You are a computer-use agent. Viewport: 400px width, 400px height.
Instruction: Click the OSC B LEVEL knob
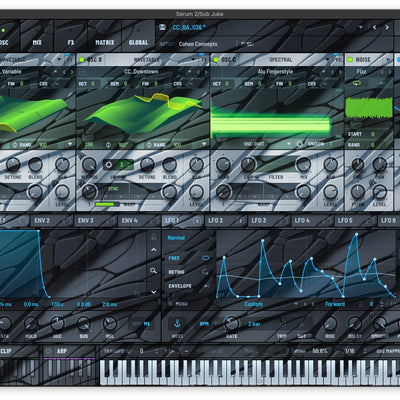pos(196,192)
